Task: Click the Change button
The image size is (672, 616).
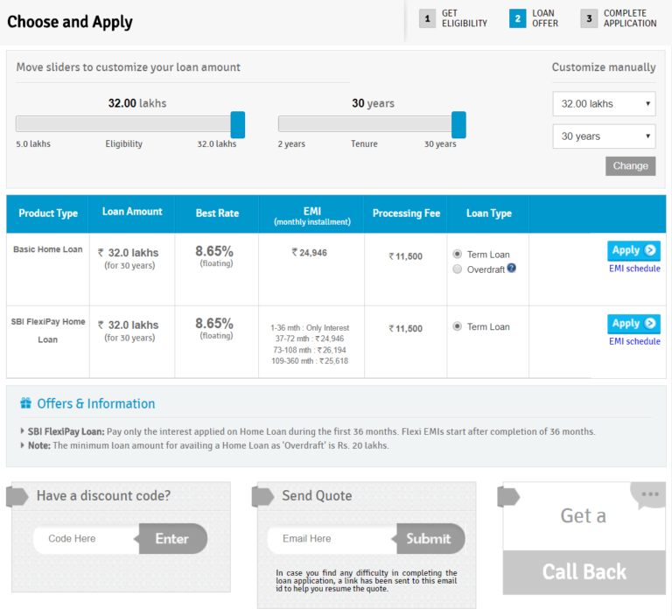Action: point(630,166)
